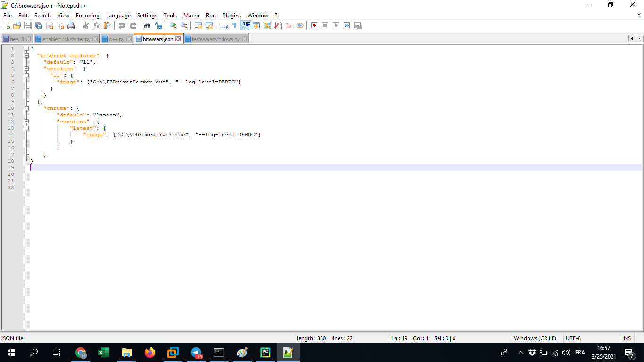The image size is (644, 362).
Task: Open the Encoding menu
Action: pos(88,16)
